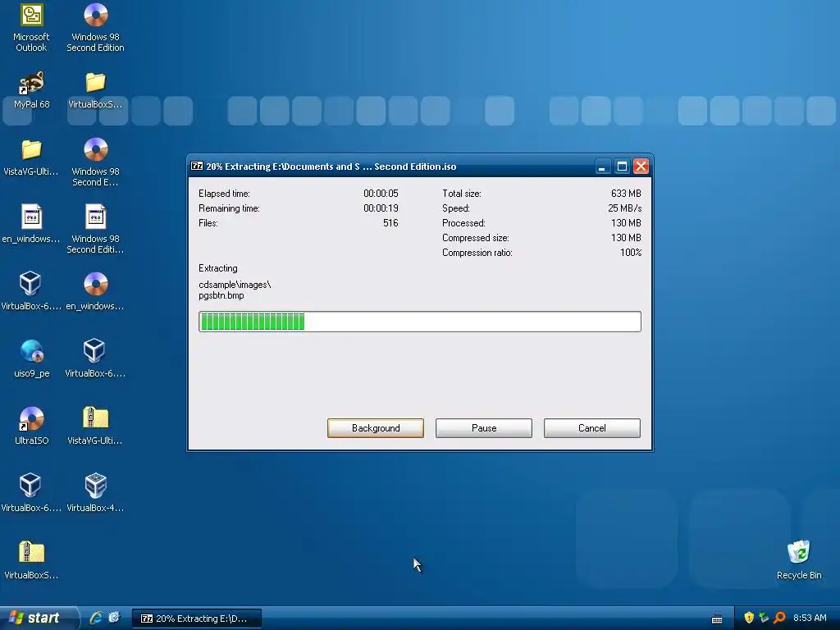
Task: Click the Speed label
Action: [456, 208]
